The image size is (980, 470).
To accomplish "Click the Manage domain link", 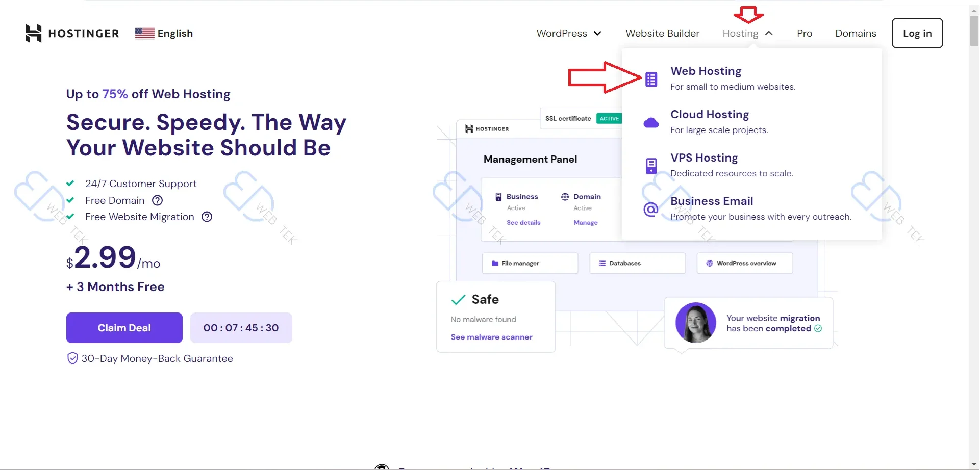I will point(586,223).
